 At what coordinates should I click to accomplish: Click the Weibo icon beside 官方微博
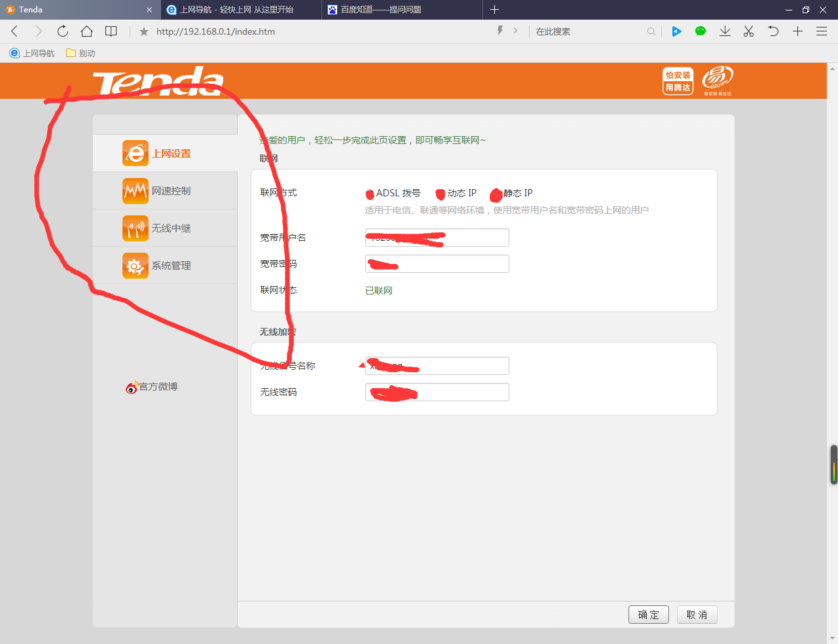132,387
